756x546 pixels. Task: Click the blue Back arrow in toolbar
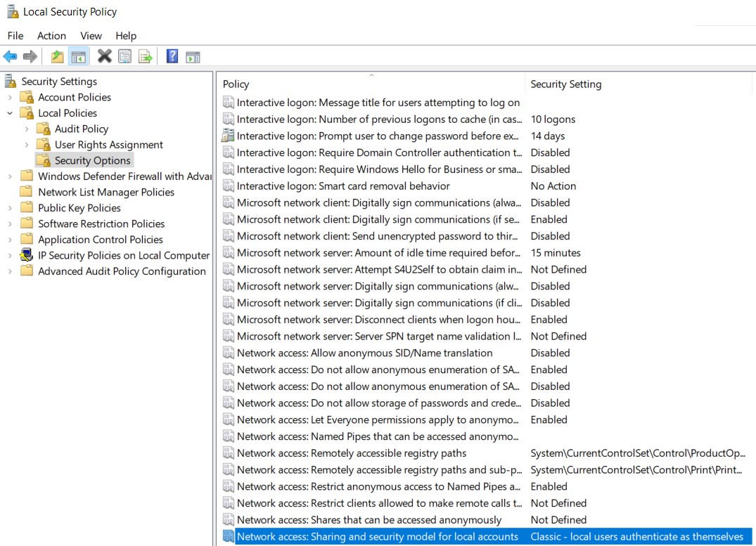tap(10, 57)
